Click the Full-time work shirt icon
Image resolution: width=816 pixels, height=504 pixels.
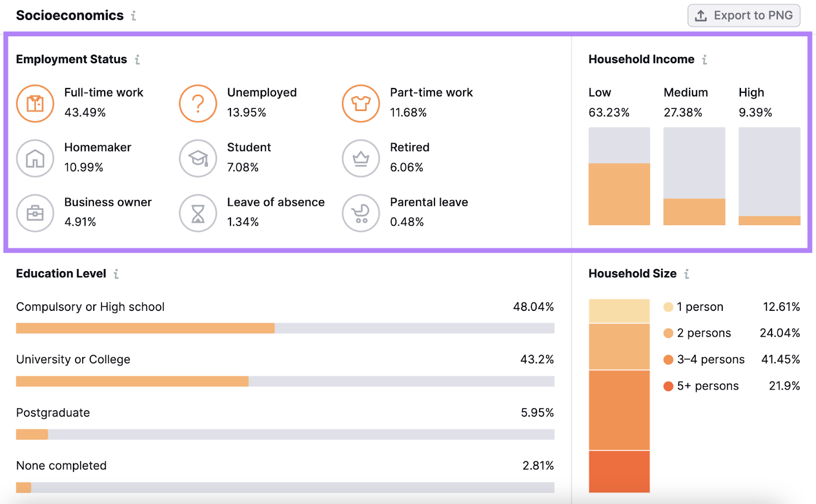35,103
